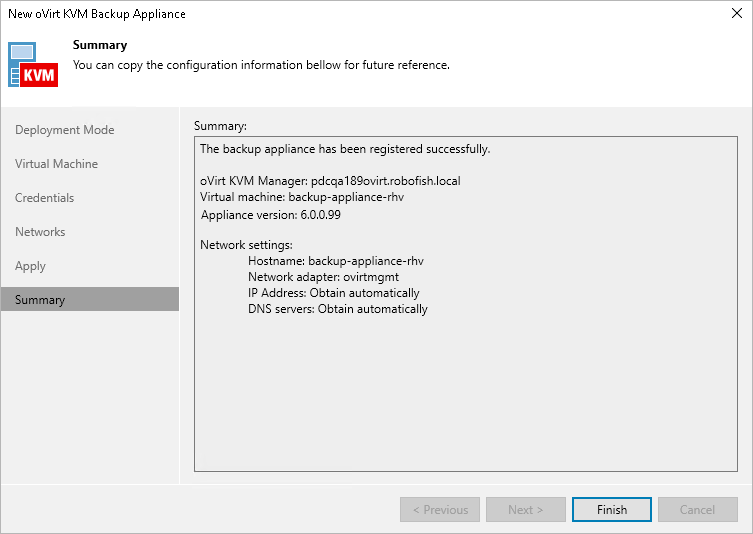Viewport: 753px width, 534px height.
Task: Click the KVM appliance icon in header
Action: (34, 64)
